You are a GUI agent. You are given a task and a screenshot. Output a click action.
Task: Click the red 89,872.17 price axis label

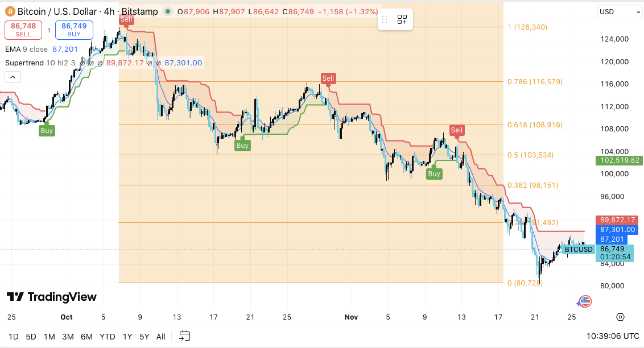[620, 220]
